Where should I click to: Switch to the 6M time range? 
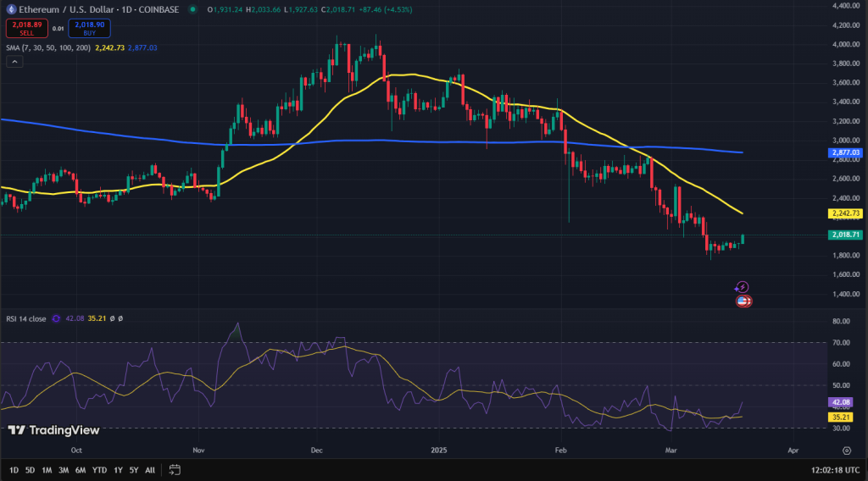[81, 470]
